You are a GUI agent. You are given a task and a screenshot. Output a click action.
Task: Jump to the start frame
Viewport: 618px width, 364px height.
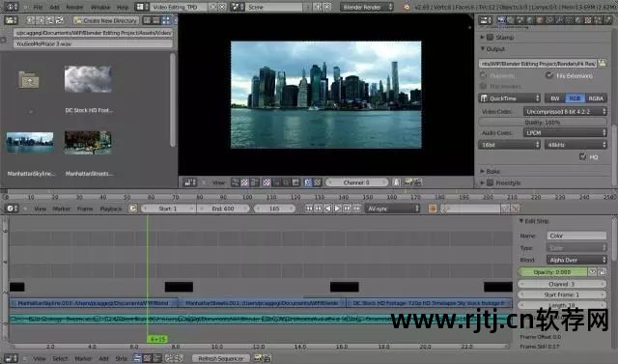point(309,209)
